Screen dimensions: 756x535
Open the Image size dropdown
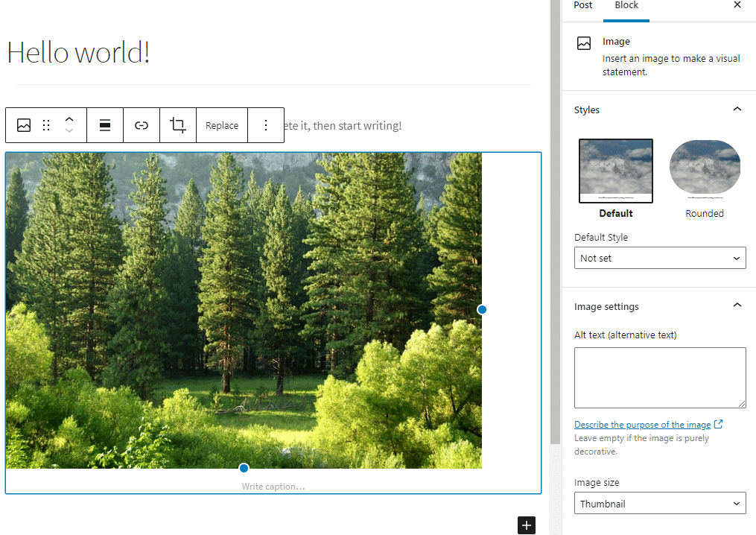tap(660, 504)
